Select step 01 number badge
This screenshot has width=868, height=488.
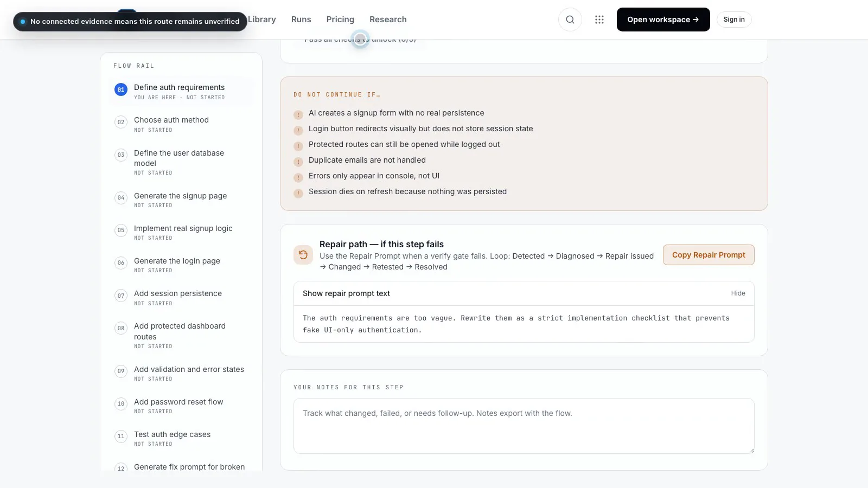click(x=121, y=89)
